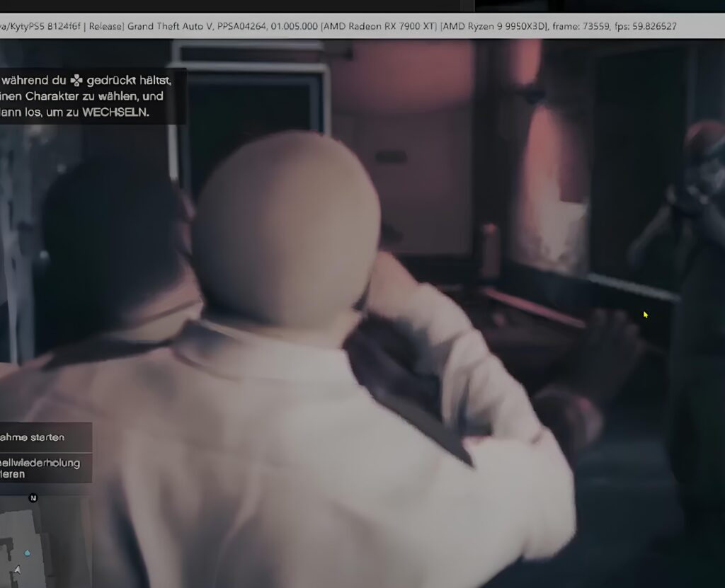Screen dimensions: 725x588
Task: Click the N compass marker above the minimap
Action: [33, 498]
